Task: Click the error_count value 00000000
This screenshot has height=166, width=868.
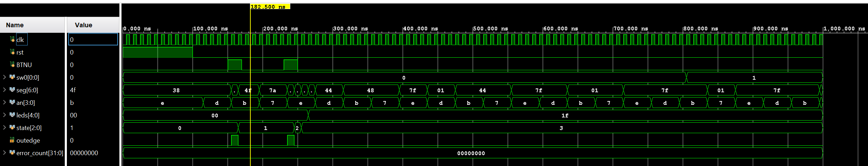Action: pos(84,153)
